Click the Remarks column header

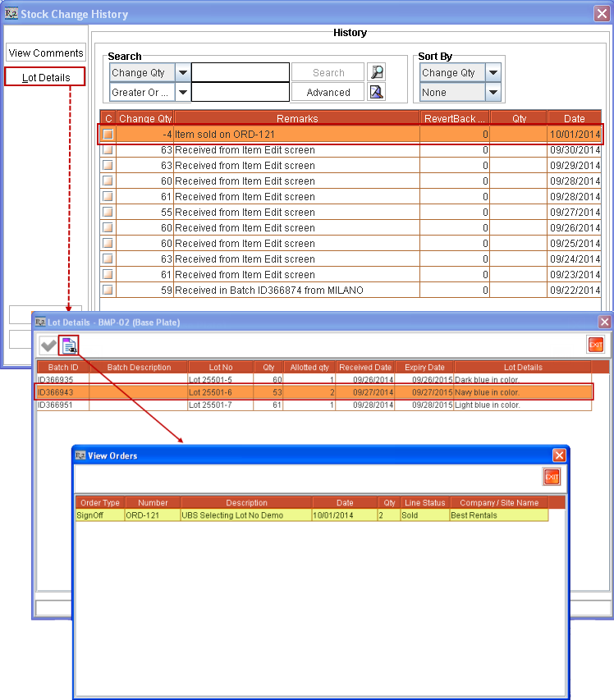click(x=297, y=119)
